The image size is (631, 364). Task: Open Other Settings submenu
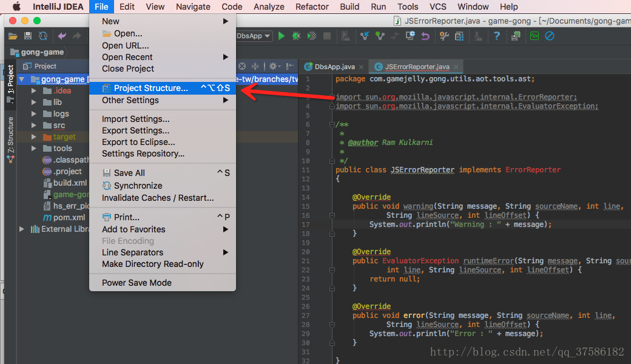163,100
